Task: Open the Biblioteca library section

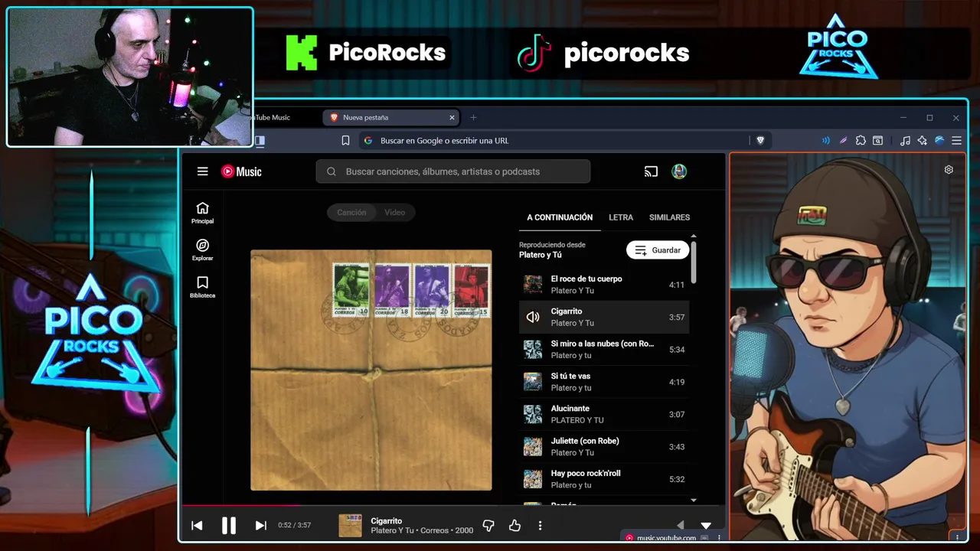Action: (x=202, y=287)
